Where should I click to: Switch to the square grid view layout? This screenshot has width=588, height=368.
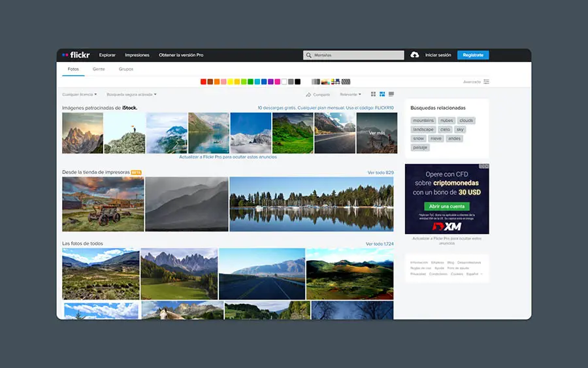click(374, 95)
